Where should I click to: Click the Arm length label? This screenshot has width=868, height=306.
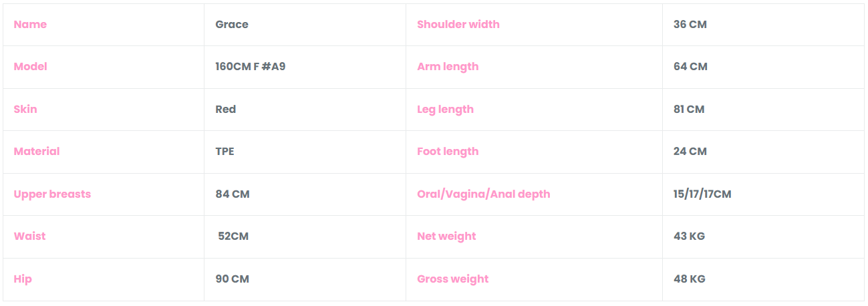coord(448,67)
